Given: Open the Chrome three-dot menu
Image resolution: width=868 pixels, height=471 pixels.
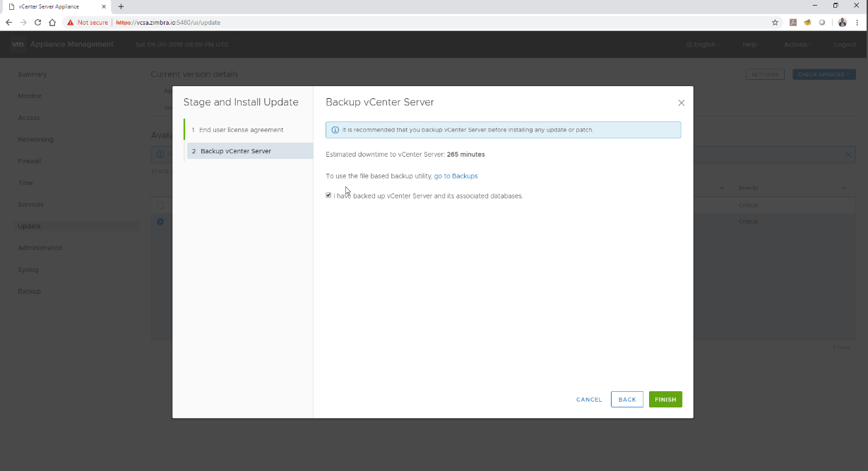Looking at the screenshot, I should pyautogui.click(x=857, y=23).
